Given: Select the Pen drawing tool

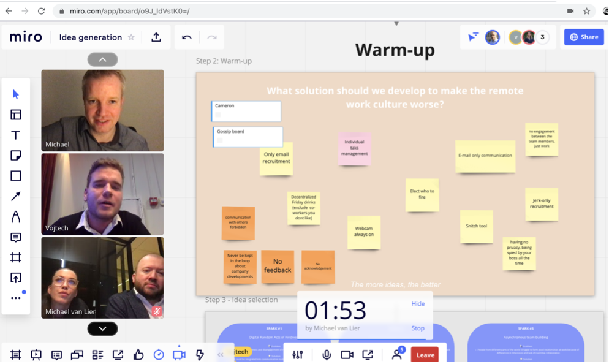Looking at the screenshot, I should click(x=15, y=217).
